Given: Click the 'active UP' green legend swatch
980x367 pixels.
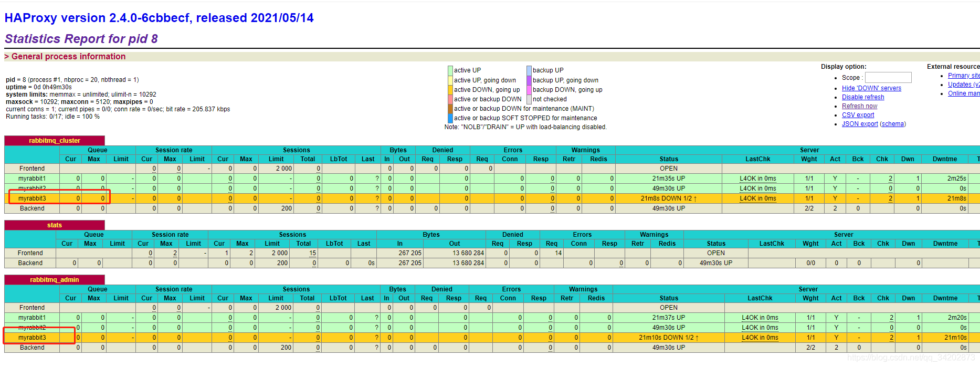Looking at the screenshot, I should pos(450,70).
